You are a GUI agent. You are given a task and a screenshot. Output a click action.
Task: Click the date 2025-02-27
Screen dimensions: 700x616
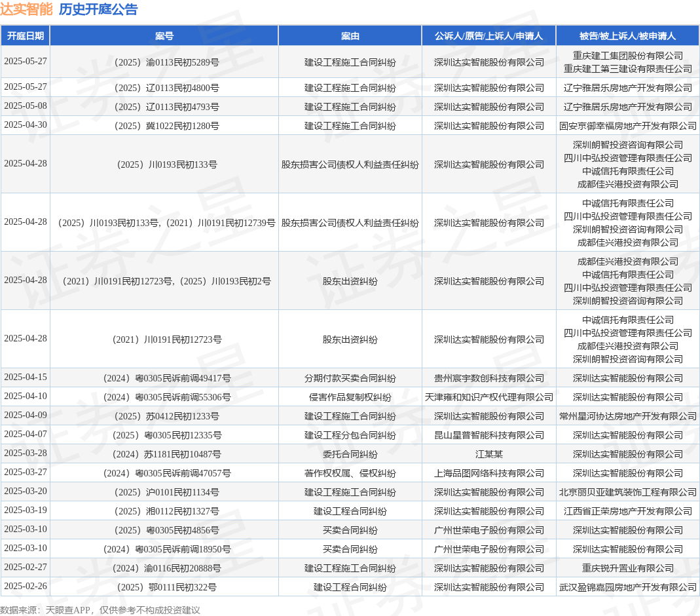tap(26, 568)
